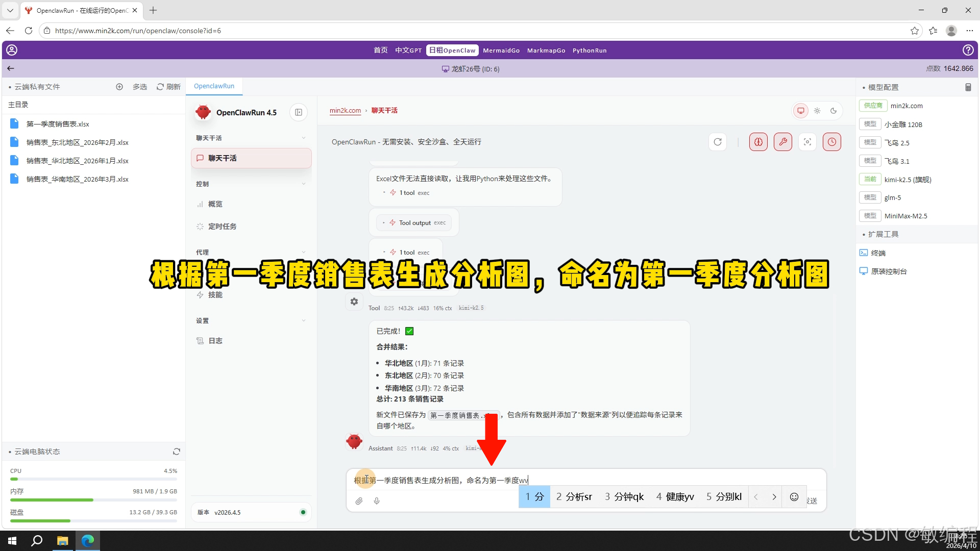Click the screenshot/focus capture icon

[807, 142]
